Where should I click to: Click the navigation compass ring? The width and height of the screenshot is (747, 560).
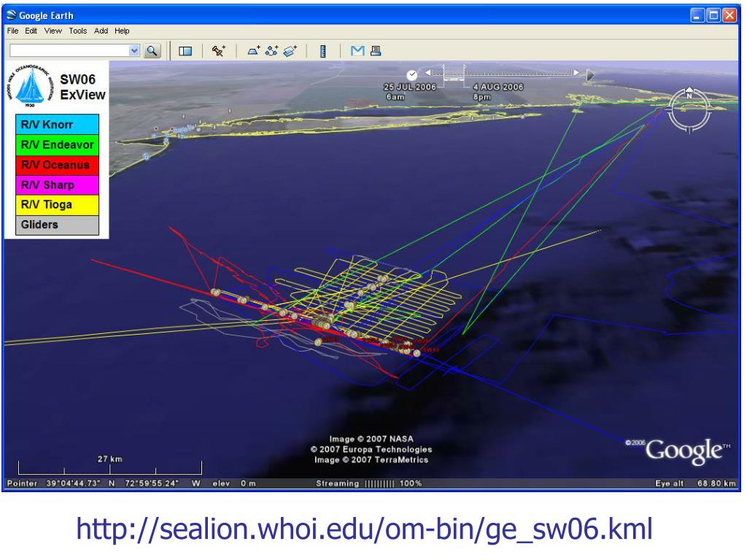point(689,111)
